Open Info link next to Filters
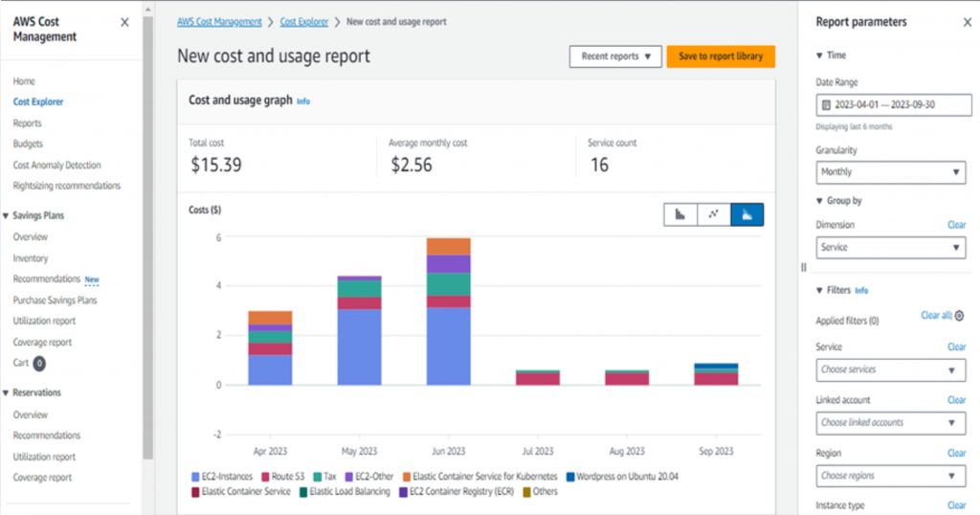Screen dimensions: 980x515 click(x=861, y=291)
